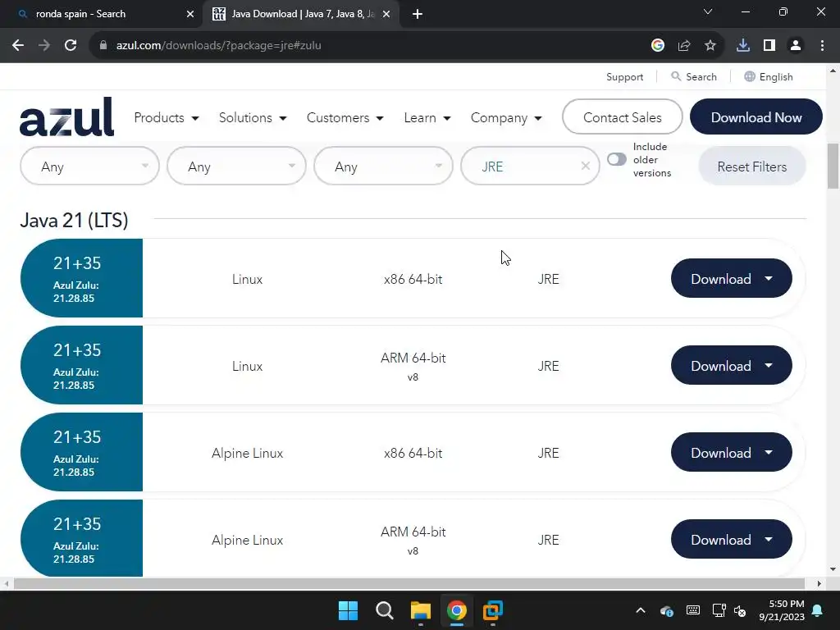Click the Java 21 (LTS) heading
Screen dimensions: 840x630
74,220
